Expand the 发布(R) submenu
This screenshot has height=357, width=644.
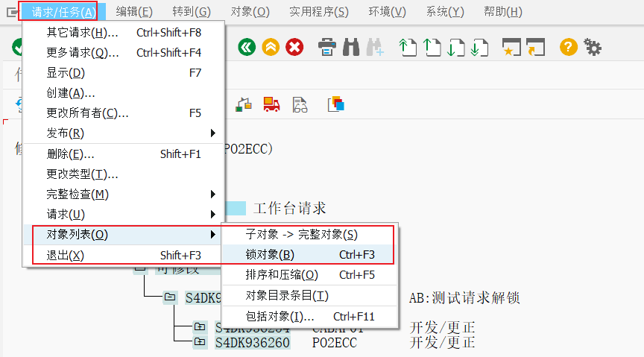pos(124,133)
